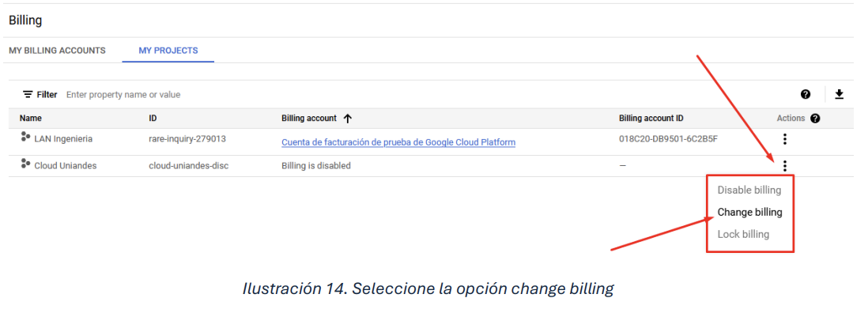The height and width of the screenshot is (313, 868).
Task: Click the help question mark beside the download icon
Action: click(x=806, y=95)
